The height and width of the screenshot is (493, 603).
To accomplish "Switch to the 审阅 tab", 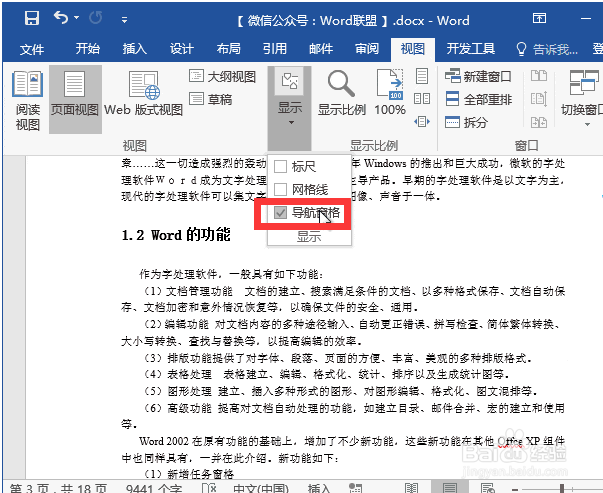I will coord(366,49).
